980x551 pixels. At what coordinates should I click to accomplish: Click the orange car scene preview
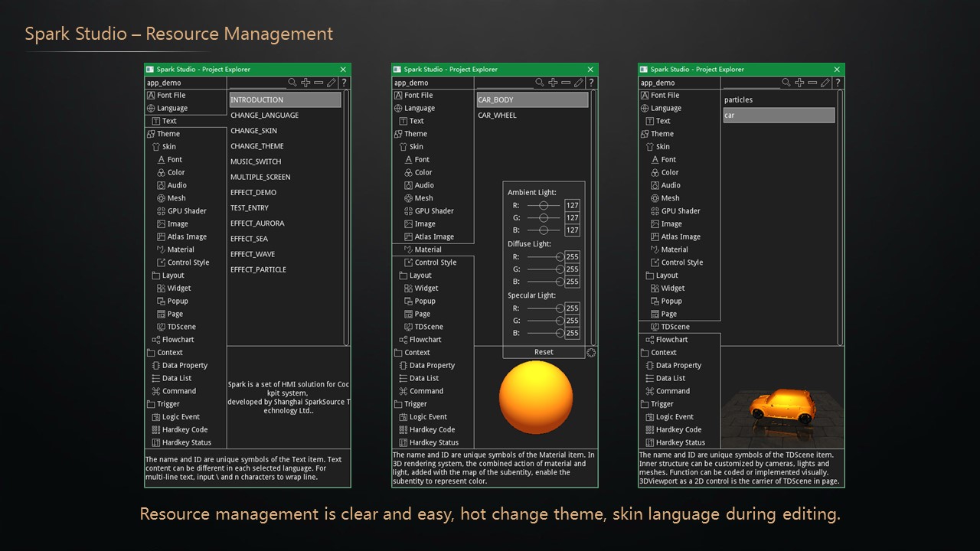(x=781, y=406)
